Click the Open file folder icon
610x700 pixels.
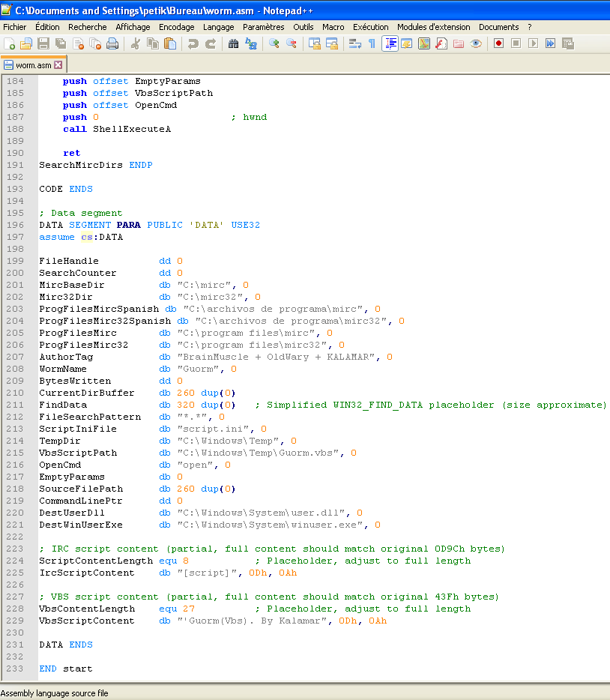click(x=26, y=43)
